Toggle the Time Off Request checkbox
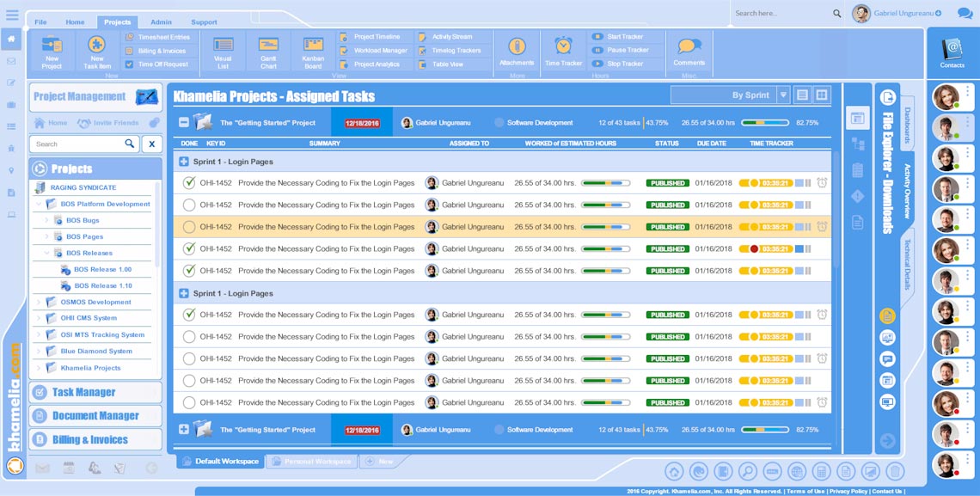Viewport: 980px width, 496px height. tap(129, 64)
